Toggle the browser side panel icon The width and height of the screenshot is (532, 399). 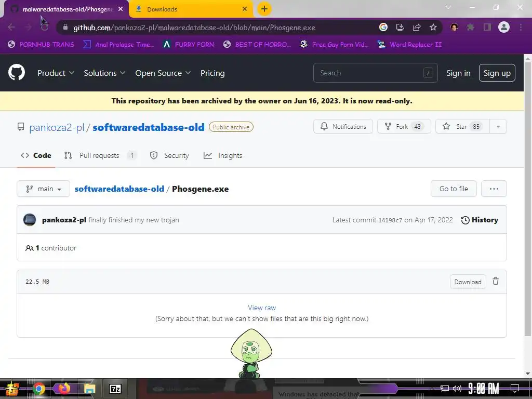click(x=487, y=27)
